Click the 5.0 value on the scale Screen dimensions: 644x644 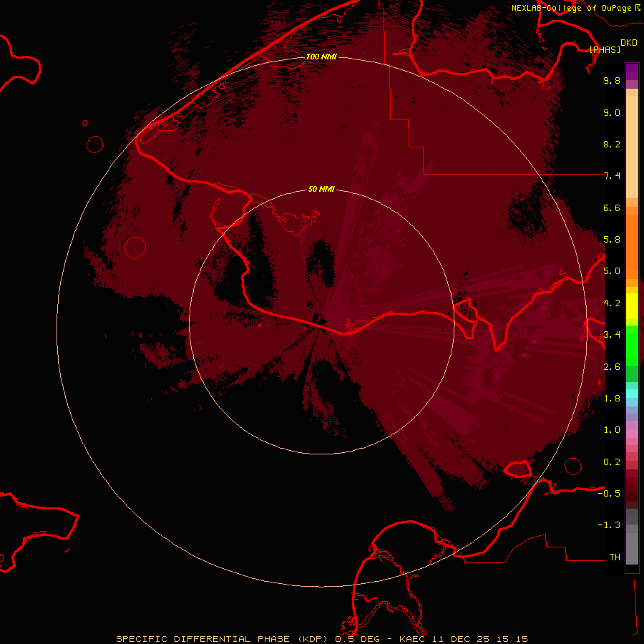point(612,271)
